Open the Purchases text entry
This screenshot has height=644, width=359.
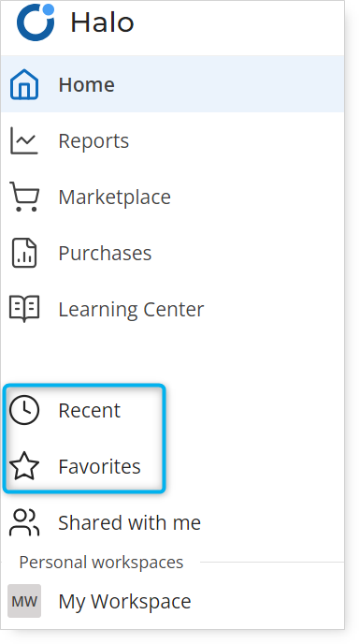105,253
